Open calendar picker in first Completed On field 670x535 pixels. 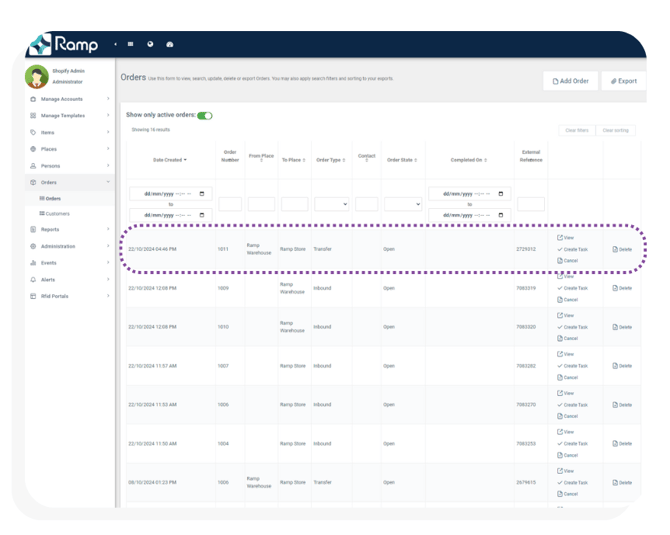502,194
